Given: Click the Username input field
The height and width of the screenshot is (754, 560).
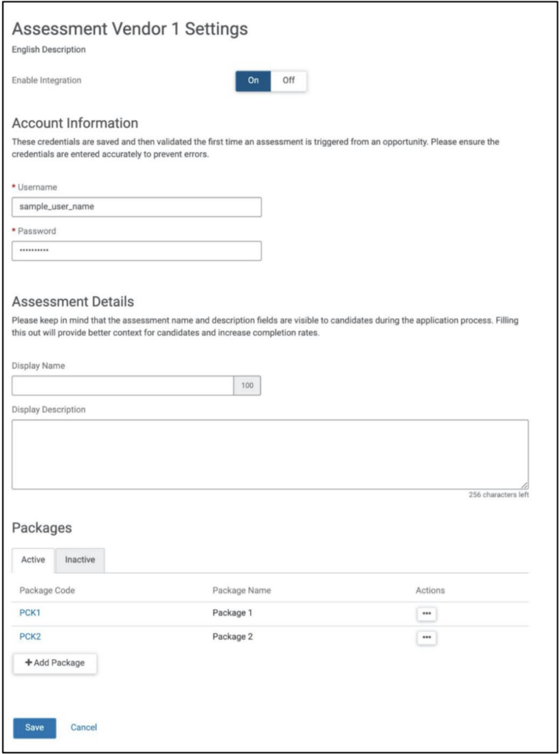Looking at the screenshot, I should pyautogui.click(x=137, y=207).
